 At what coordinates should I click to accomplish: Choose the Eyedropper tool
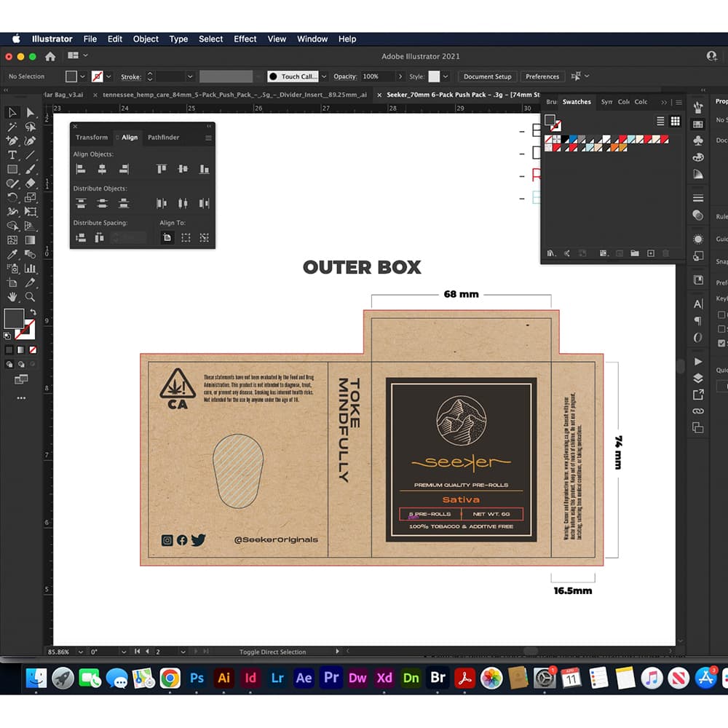[12, 255]
